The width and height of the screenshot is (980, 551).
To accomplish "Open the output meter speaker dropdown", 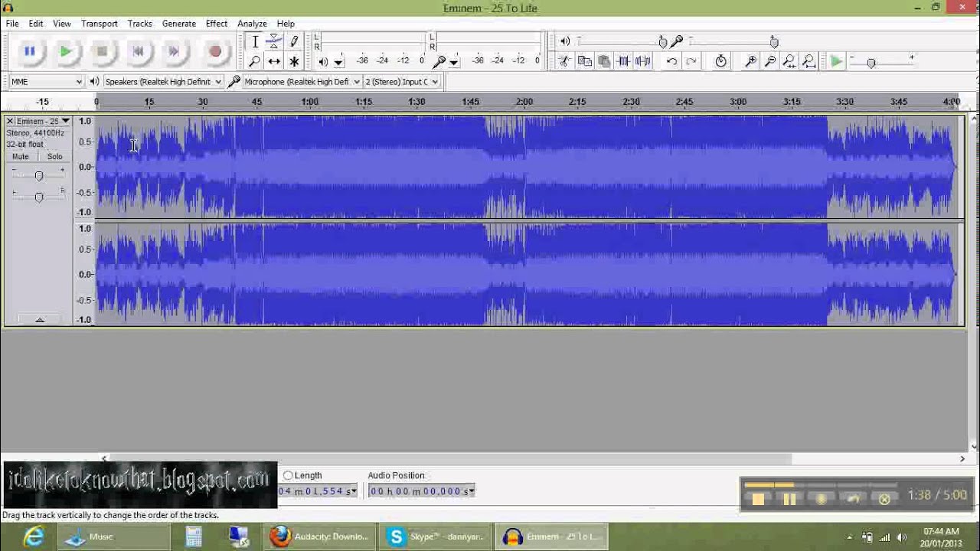I will coord(339,62).
